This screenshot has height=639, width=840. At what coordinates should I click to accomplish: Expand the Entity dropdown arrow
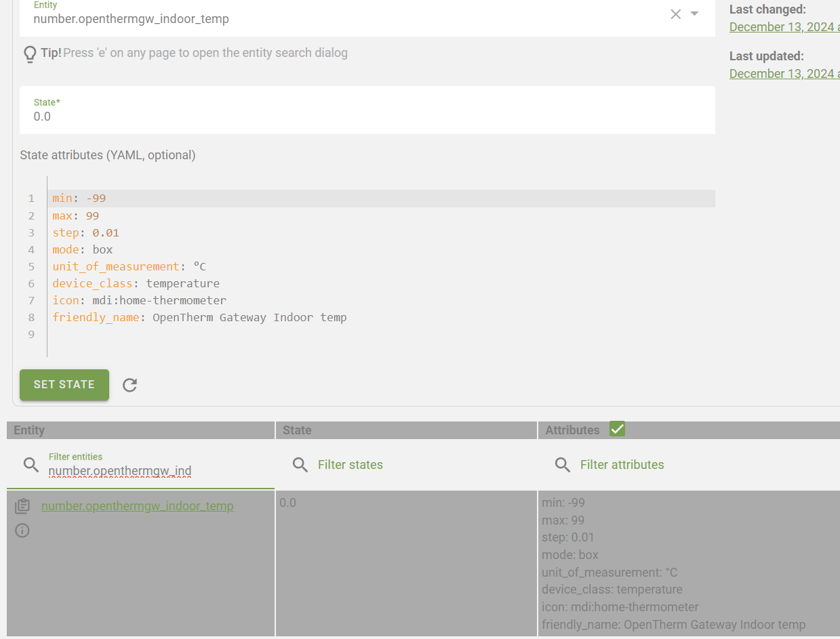(x=694, y=14)
